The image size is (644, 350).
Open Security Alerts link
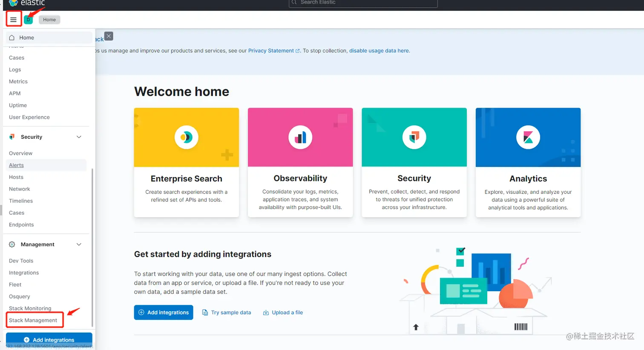(16, 165)
